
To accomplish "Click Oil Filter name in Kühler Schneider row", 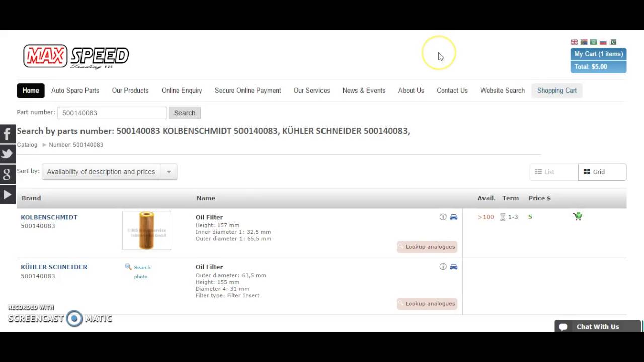I will [209, 267].
